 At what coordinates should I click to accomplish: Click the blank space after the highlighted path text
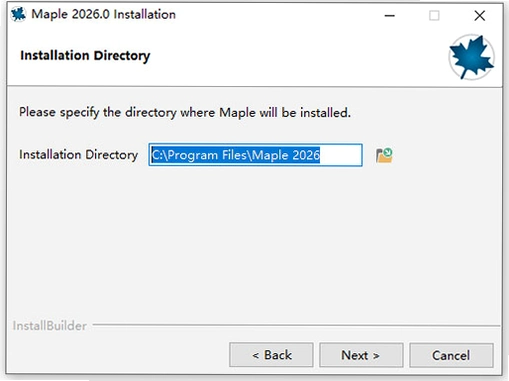tap(340, 155)
